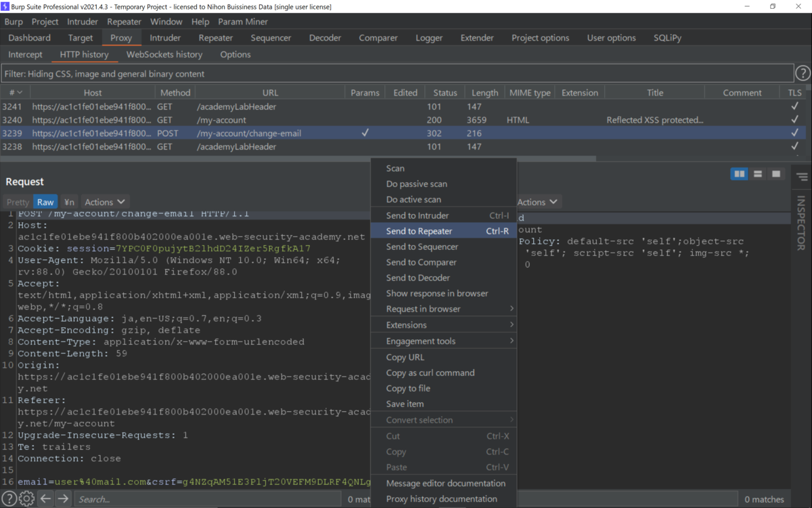Click the request Search input field
The height and width of the screenshot is (508, 812).
coord(206,499)
